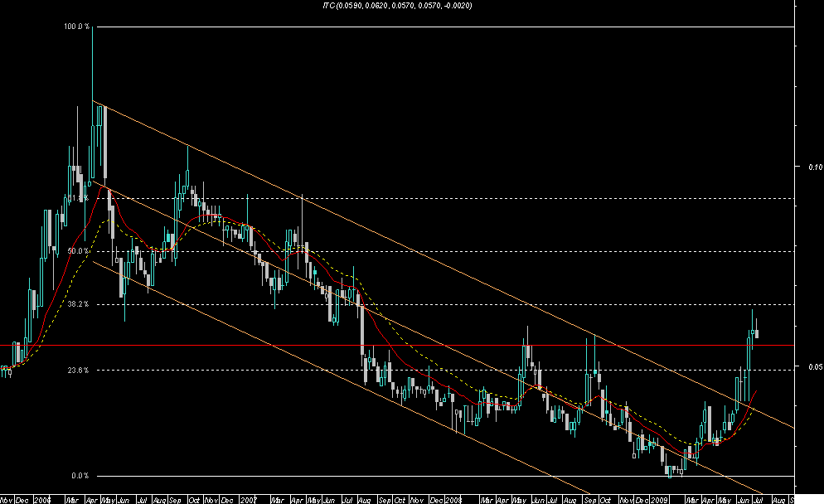Image resolution: width=824 pixels, height=504 pixels.
Task: Select the 100.0 % Fibonacci label
Action: click(77, 27)
